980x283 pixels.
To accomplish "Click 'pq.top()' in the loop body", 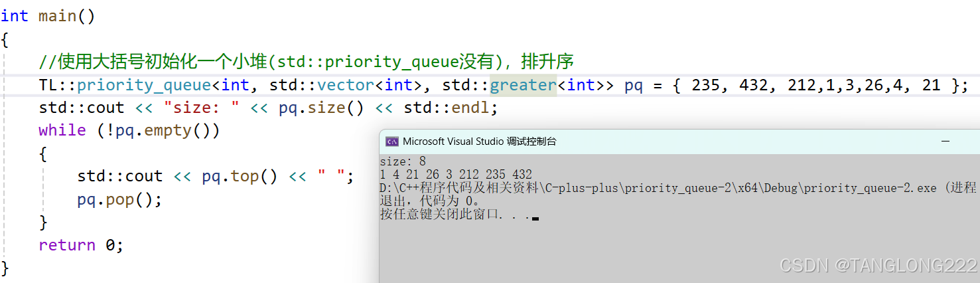I will [240, 176].
